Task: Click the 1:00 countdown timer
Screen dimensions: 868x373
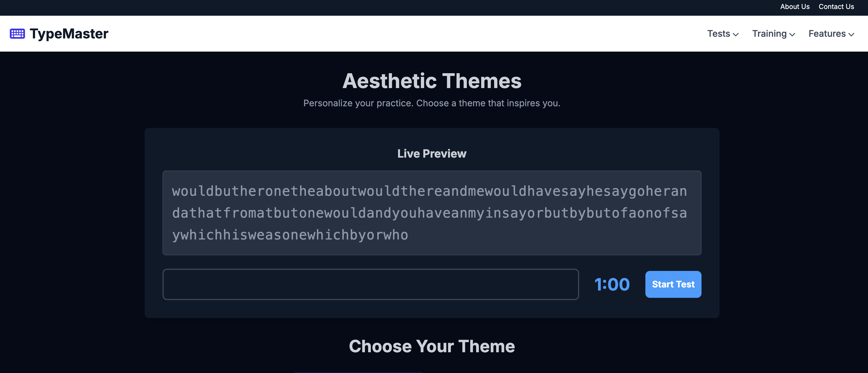Action: click(x=612, y=284)
